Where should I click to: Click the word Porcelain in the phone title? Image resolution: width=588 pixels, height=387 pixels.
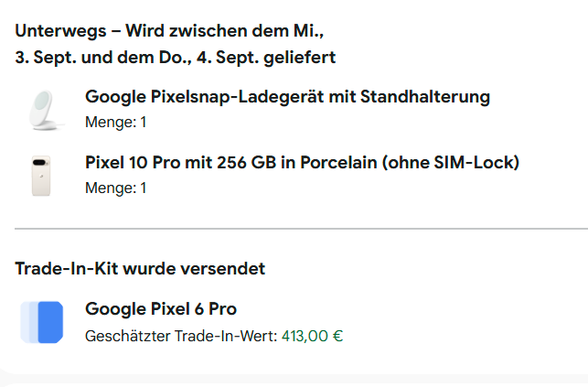(x=327, y=164)
